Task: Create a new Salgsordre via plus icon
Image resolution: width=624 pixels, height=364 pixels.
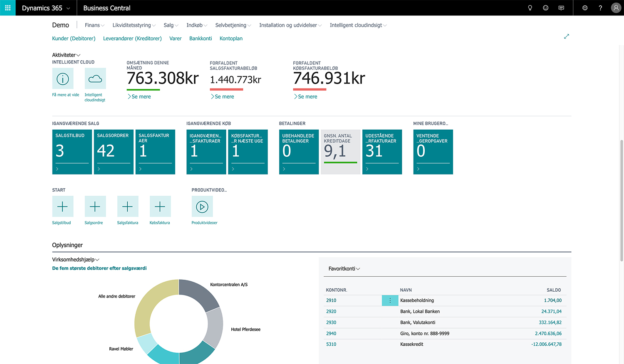Action: tap(95, 207)
